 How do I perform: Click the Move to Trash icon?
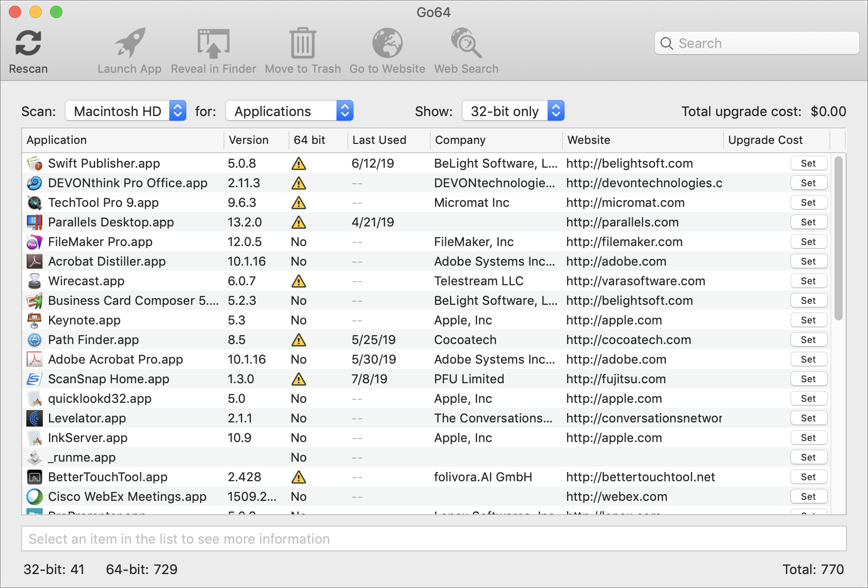(302, 43)
